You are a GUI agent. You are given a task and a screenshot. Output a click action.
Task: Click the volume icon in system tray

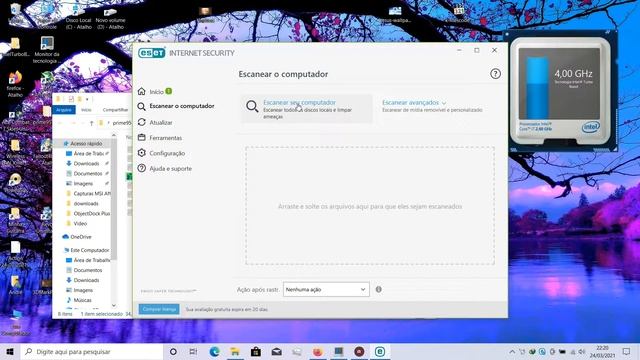pos(582,351)
